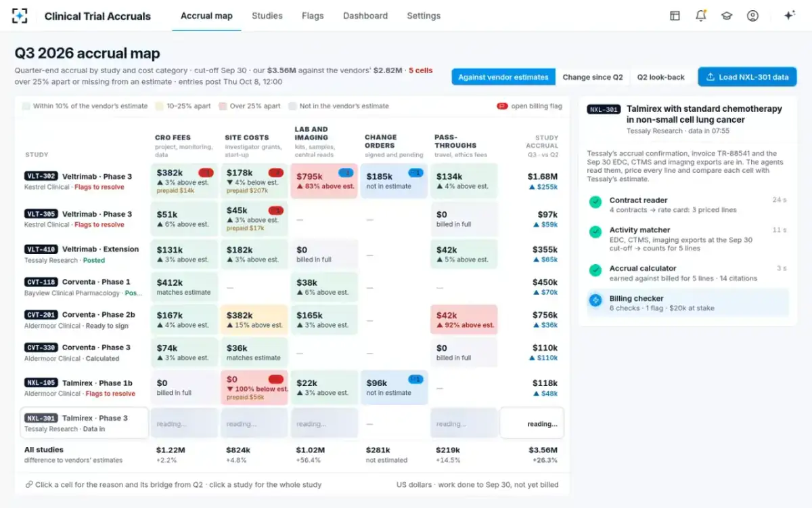
Task: Click the blue spinner icon beside Billing checker
Action: coord(595,300)
